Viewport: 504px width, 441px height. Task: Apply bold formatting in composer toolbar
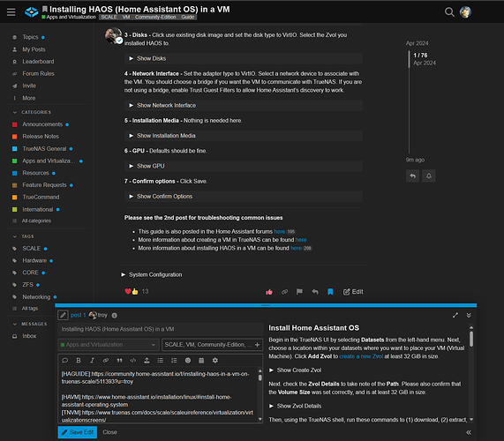click(x=79, y=361)
